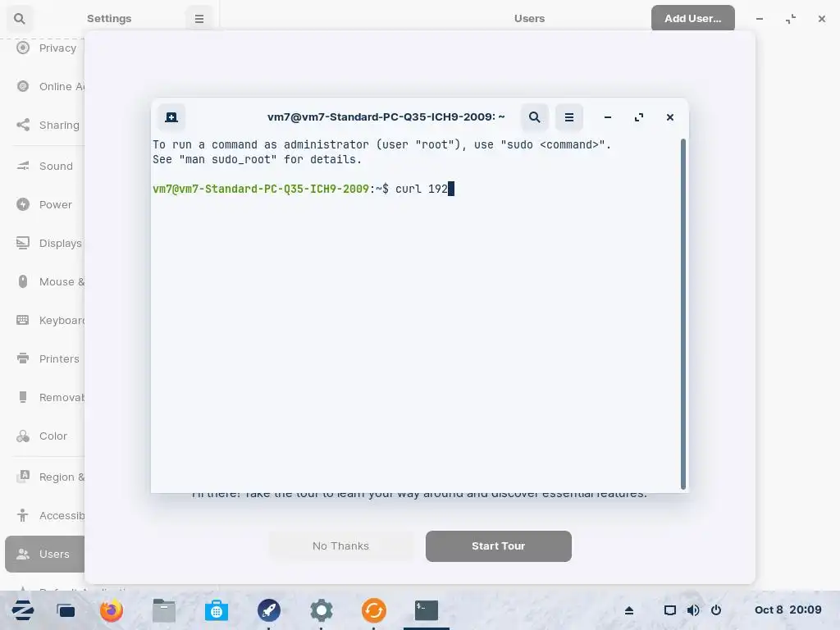The height and width of the screenshot is (630, 840).
Task: Click the Terminal icon in taskbar
Action: pos(427,610)
